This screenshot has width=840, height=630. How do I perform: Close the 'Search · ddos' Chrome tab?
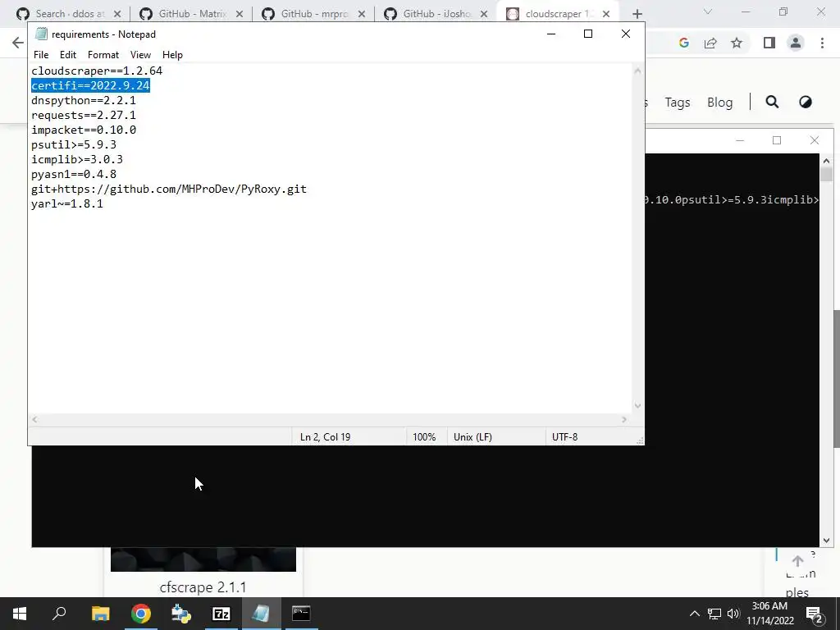click(x=117, y=14)
